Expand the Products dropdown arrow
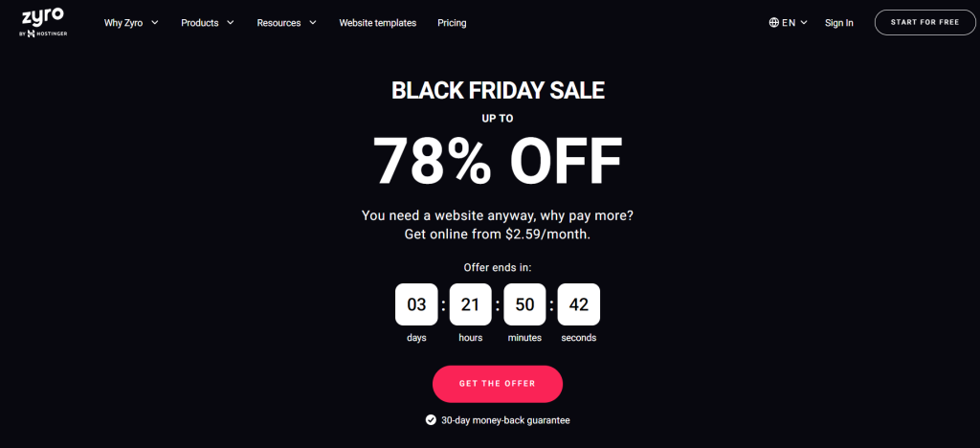 click(x=230, y=22)
